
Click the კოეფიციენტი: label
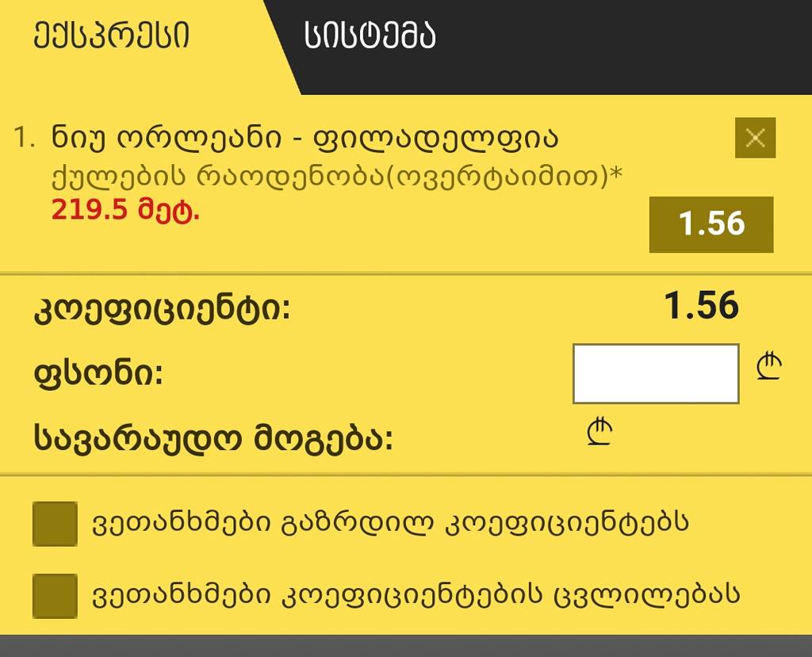pyautogui.click(x=162, y=310)
